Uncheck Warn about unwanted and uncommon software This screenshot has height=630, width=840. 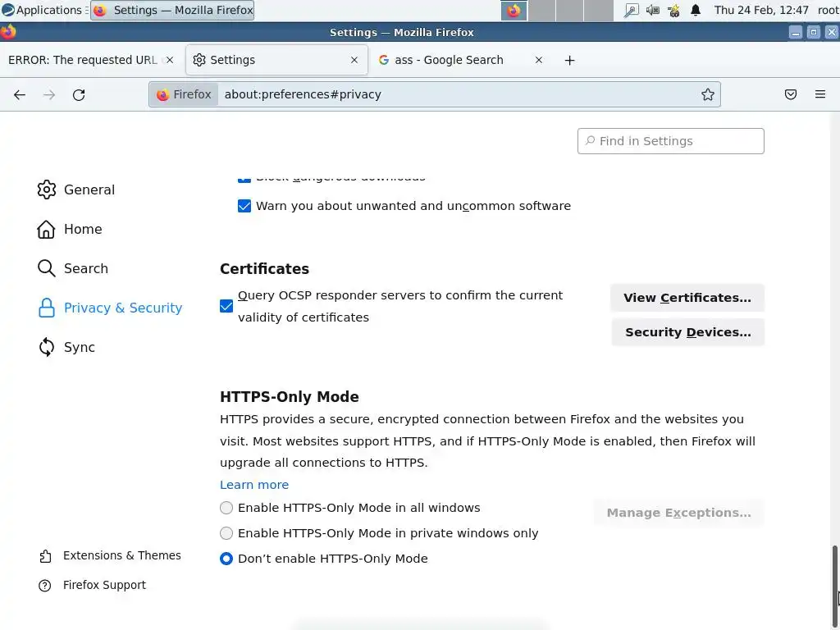(x=244, y=206)
